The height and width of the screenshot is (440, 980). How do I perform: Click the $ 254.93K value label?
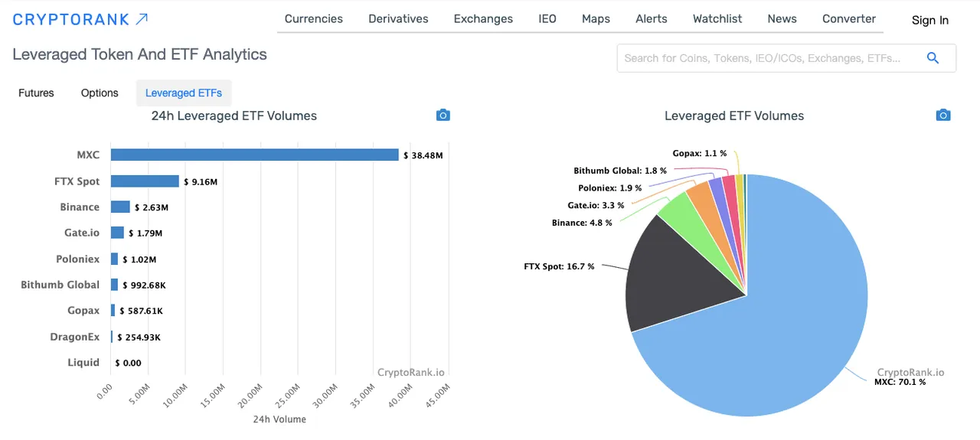pos(138,337)
